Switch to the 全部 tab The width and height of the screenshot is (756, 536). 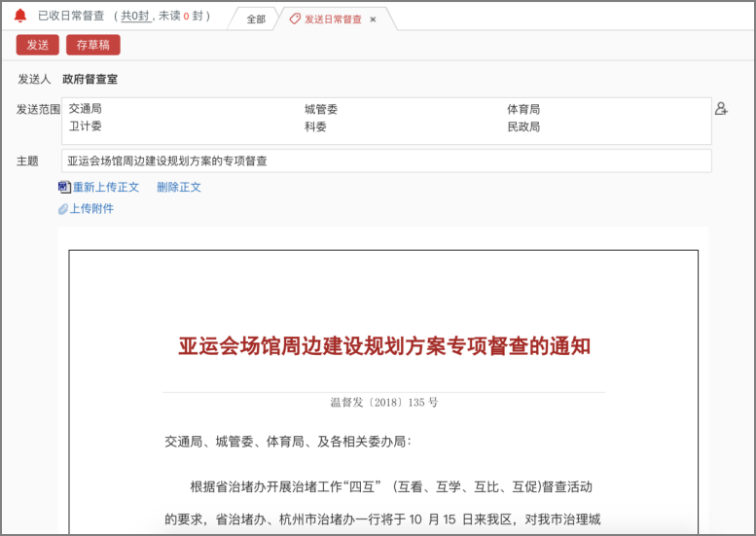click(255, 19)
